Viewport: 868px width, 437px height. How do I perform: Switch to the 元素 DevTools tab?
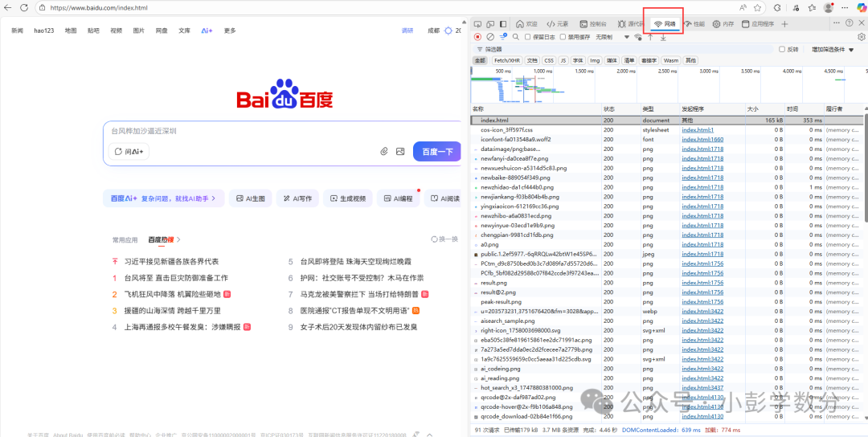[558, 24]
